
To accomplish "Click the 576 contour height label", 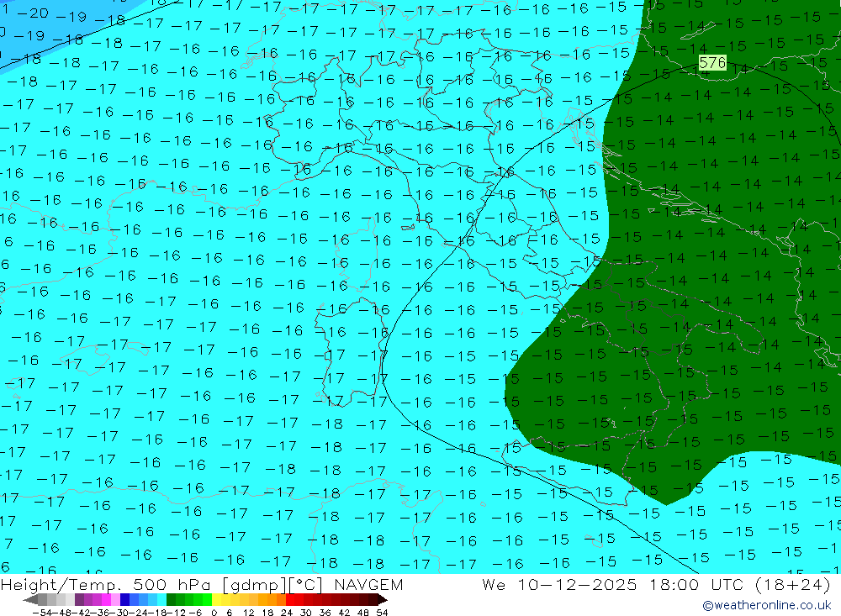I will pos(712,63).
